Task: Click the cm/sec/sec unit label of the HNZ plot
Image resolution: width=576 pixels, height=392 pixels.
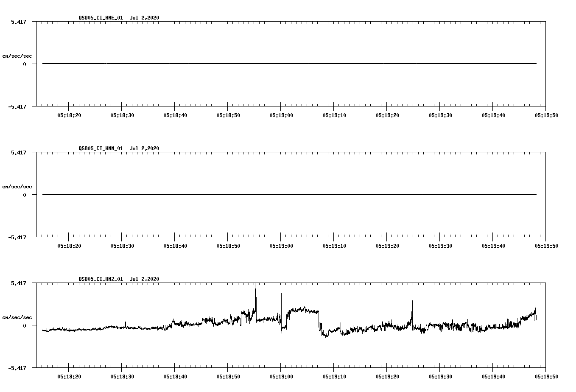Action: (17, 317)
